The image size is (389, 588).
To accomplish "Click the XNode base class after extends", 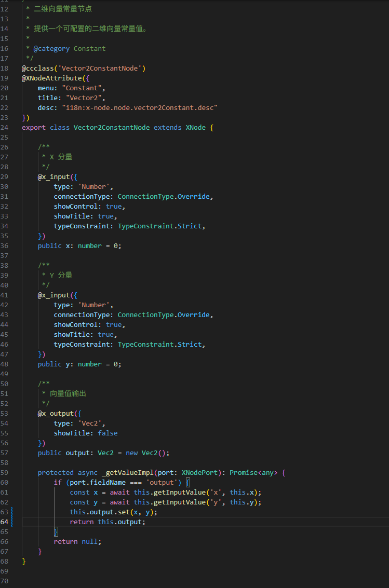I will pos(195,128).
